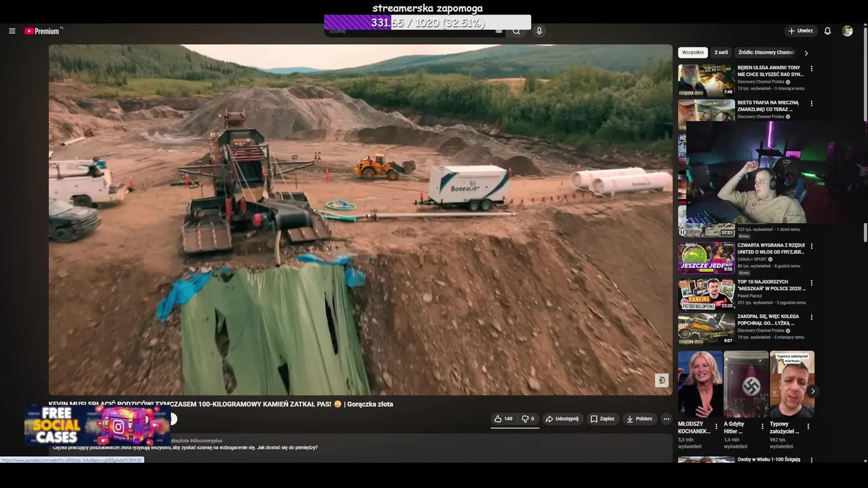Open options for BĘBEN ULEGA AWARII video
The image size is (868, 488).
811,68
